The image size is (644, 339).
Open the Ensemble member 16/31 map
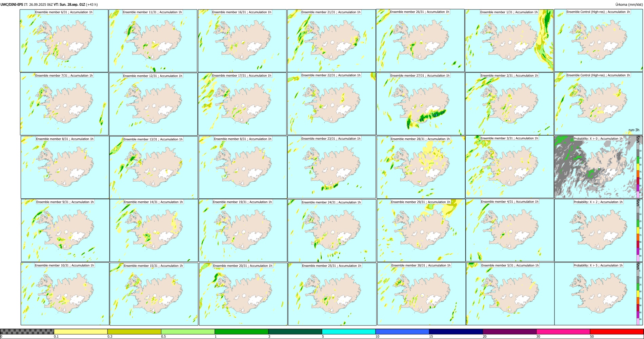point(242,41)
